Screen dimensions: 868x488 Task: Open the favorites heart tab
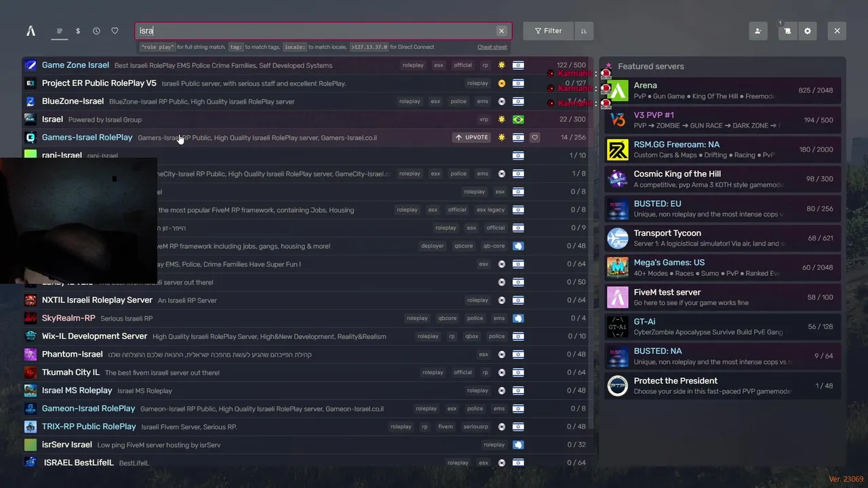click(x=115, y=30)
